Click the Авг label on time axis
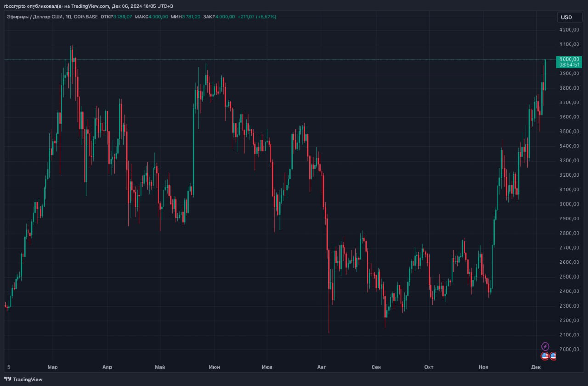Screen dimensions: 588x386 pyautogui.click(x=322, y=367)
